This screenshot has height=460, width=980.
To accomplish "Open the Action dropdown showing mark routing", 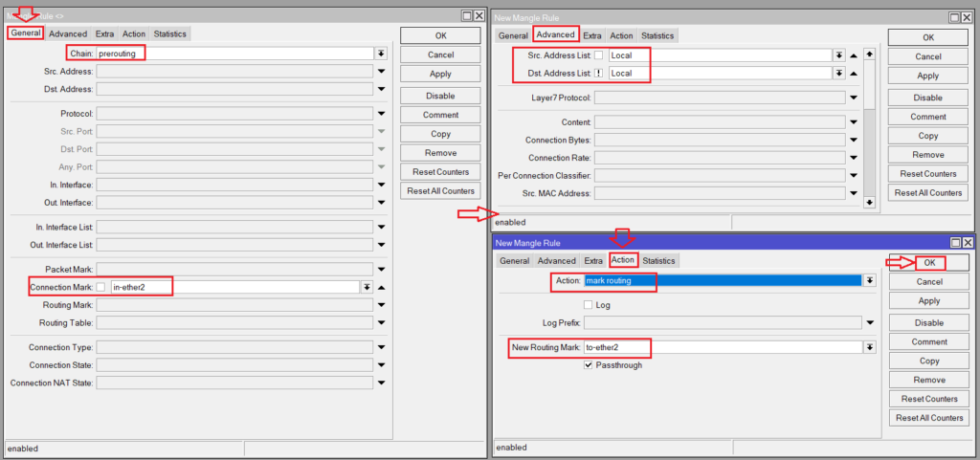I will (869, 280).
